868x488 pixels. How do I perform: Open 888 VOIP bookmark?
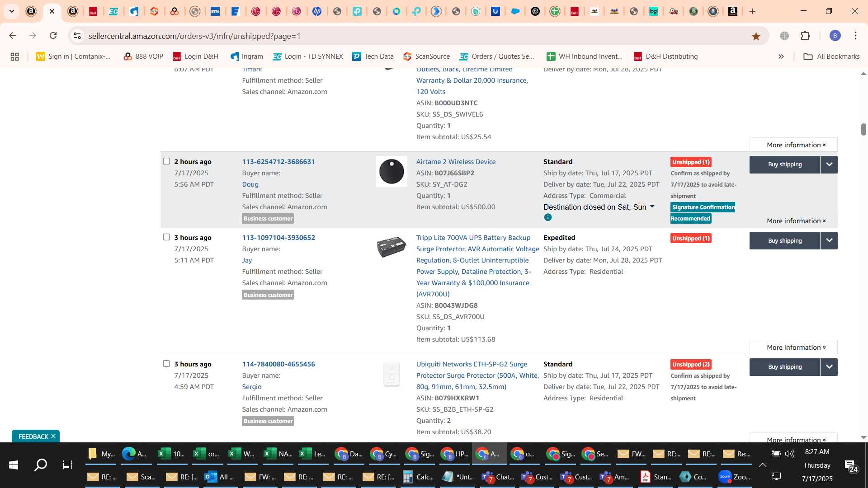143,56
